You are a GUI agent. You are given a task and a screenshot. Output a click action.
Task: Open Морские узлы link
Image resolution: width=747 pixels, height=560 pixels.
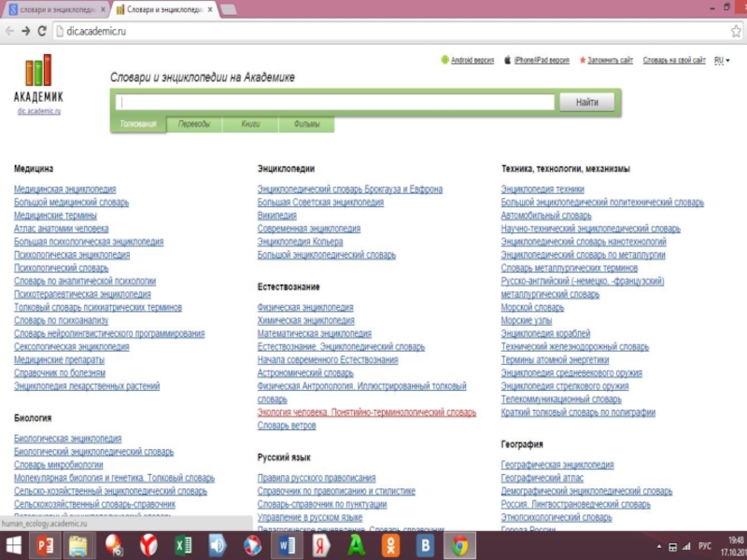(x=527, y=320)
